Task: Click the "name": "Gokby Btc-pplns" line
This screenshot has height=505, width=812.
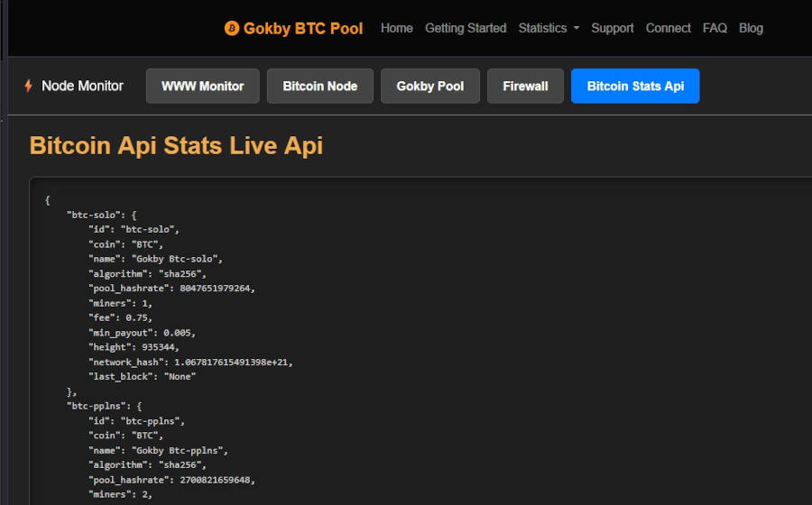Action: point(159,451)
